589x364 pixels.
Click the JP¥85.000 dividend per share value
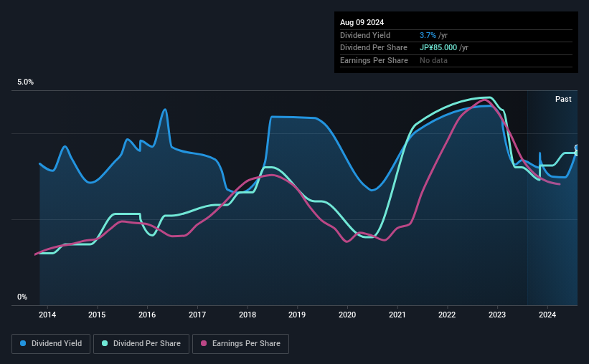pyautogui.click(x=438, y=48)
